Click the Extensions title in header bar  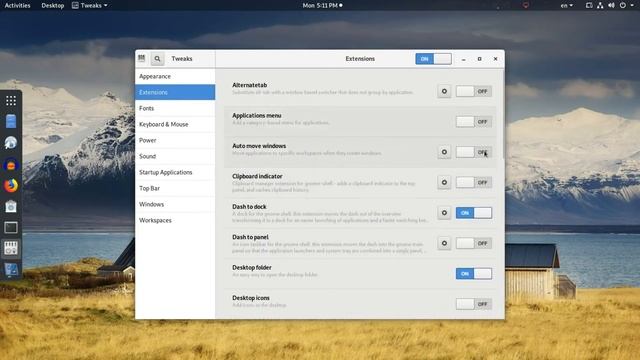[360, 59]
